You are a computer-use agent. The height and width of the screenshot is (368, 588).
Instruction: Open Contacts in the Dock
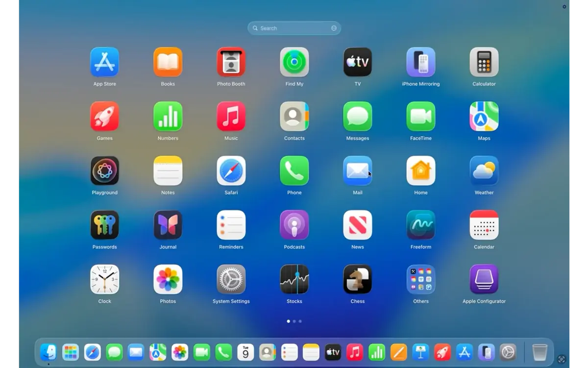point(267,352)
